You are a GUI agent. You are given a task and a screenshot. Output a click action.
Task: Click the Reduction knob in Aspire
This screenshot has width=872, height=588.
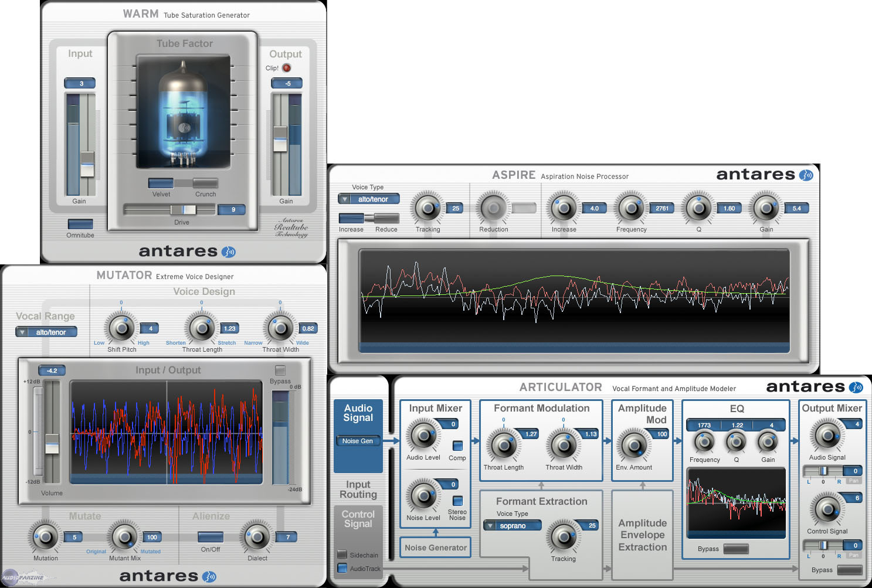point(494,208)
